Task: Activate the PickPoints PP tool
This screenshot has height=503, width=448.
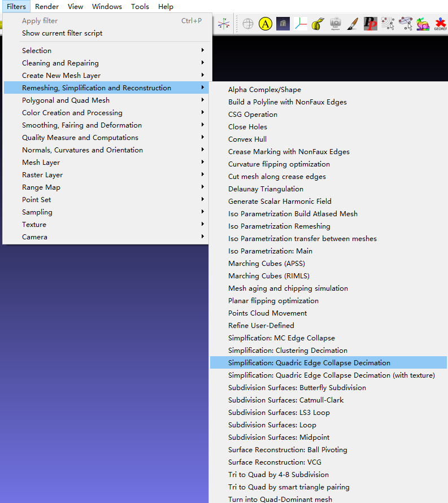Action: pyautogui.click(x=371, y=24)
